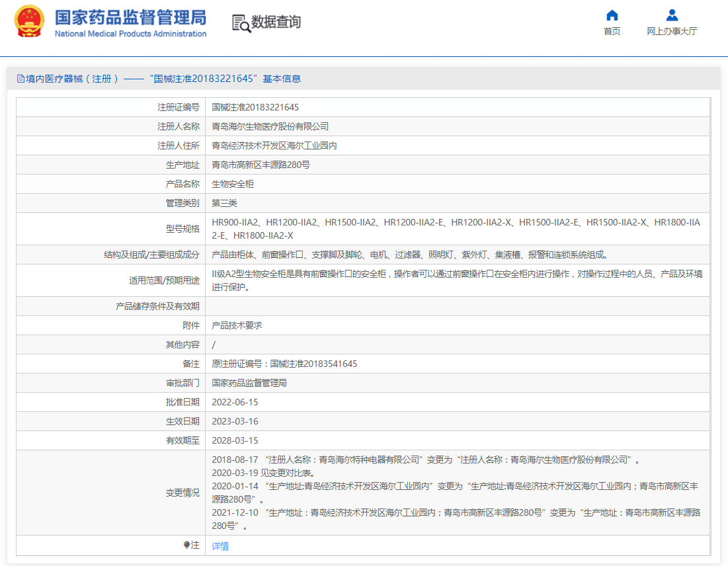The height and width of the screenshot is (566, 728).
Task: Select the 首页 navigation label
Action: pos(612,31)
